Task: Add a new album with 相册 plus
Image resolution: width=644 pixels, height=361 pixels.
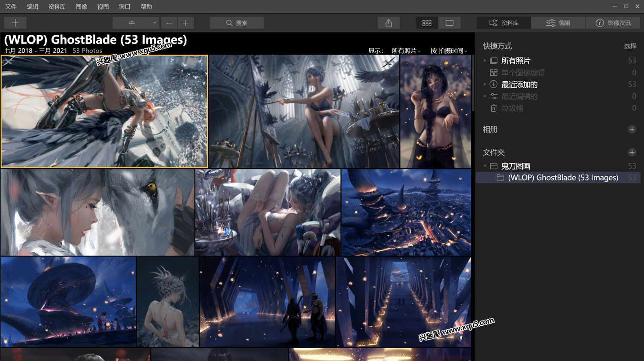Action: click(x=632, y=129)
